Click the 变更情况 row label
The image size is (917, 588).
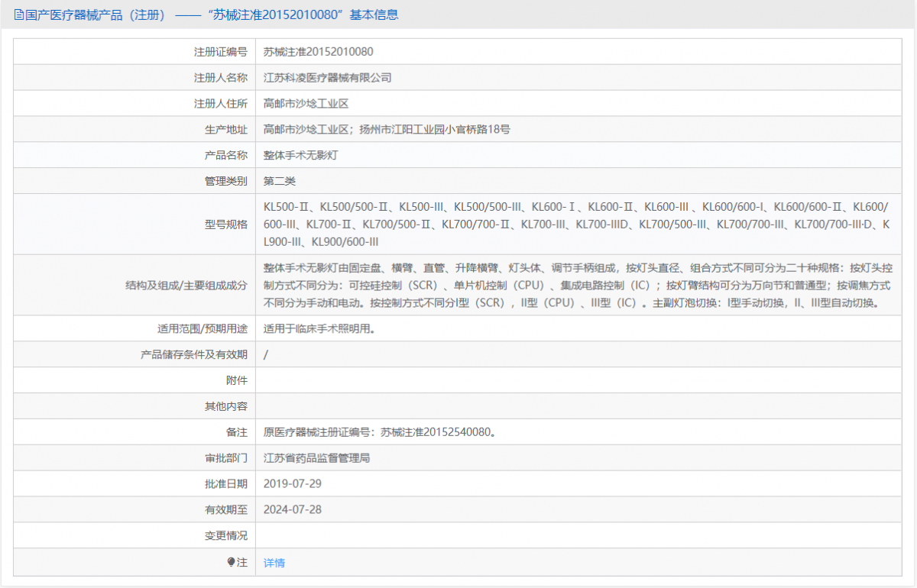coord(226,536)
